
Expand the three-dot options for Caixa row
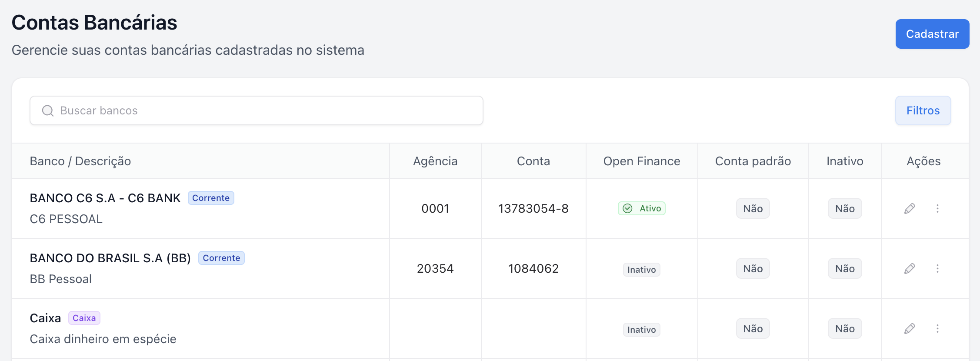pos(937,329)
